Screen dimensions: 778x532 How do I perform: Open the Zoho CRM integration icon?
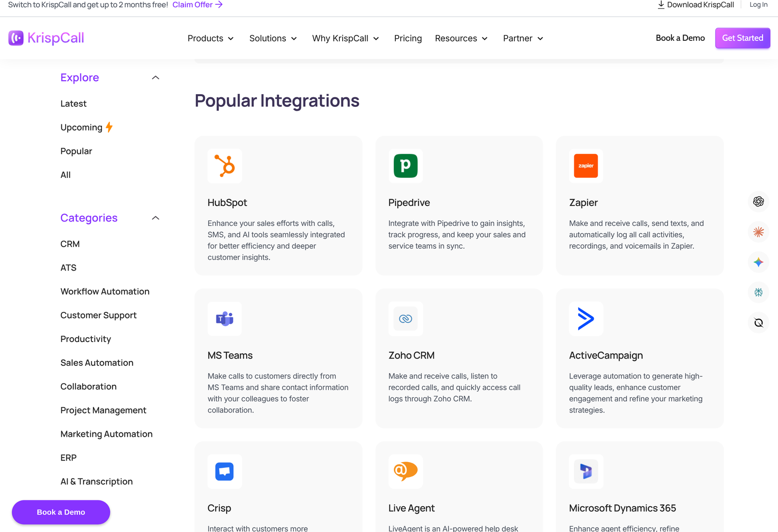[x=406, y=319]
